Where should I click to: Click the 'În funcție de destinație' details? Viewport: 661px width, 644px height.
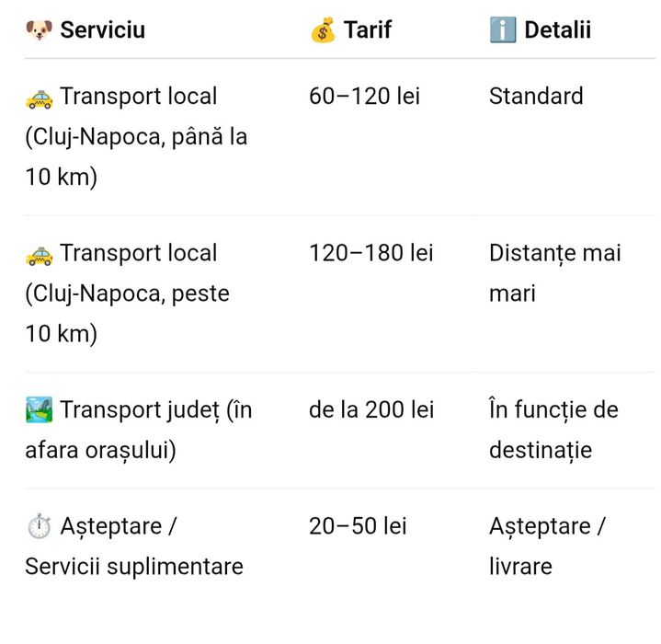coord(553,430)
